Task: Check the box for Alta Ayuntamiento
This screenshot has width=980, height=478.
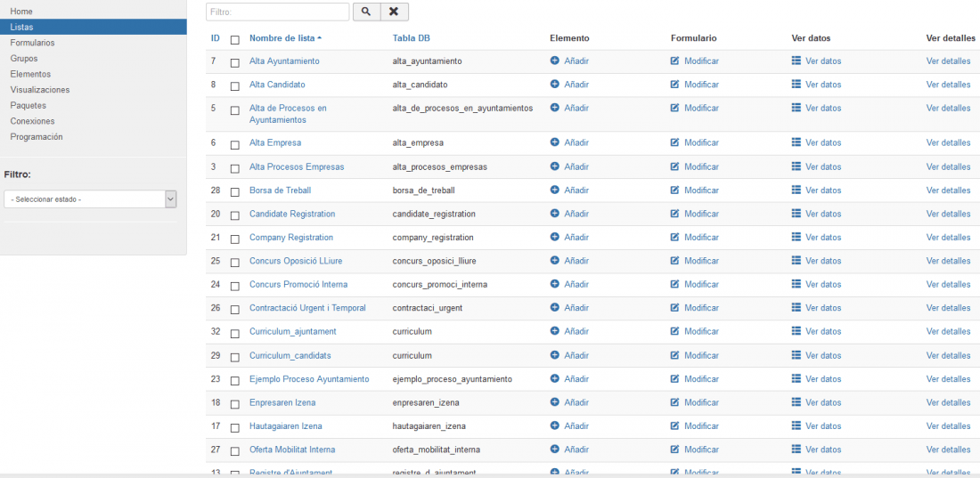Action: click(x=235, y=63)
